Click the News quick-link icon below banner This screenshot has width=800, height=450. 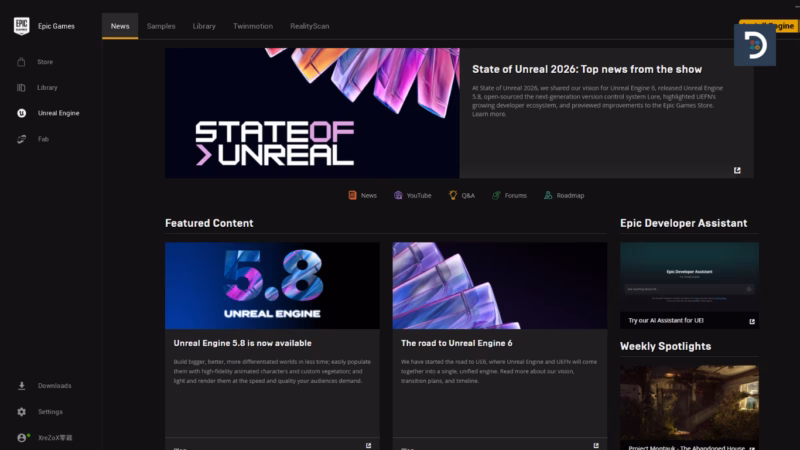click(352, 195)
